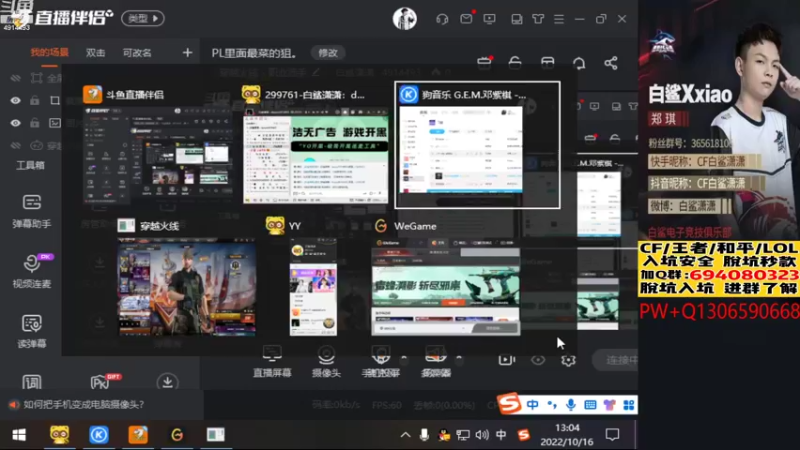Show the hidden first source via its eye icon

[15, 78]
